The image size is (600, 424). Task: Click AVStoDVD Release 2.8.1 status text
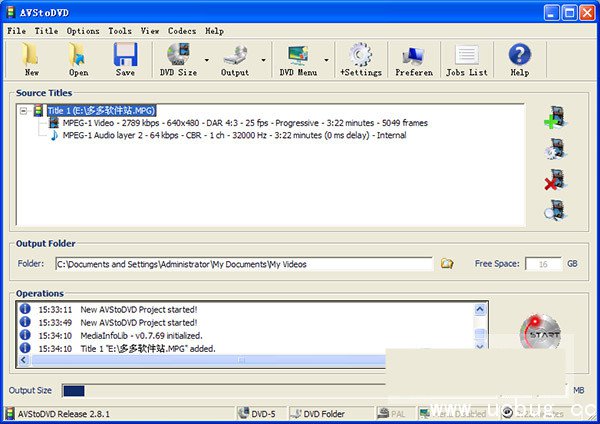point(64,414)
